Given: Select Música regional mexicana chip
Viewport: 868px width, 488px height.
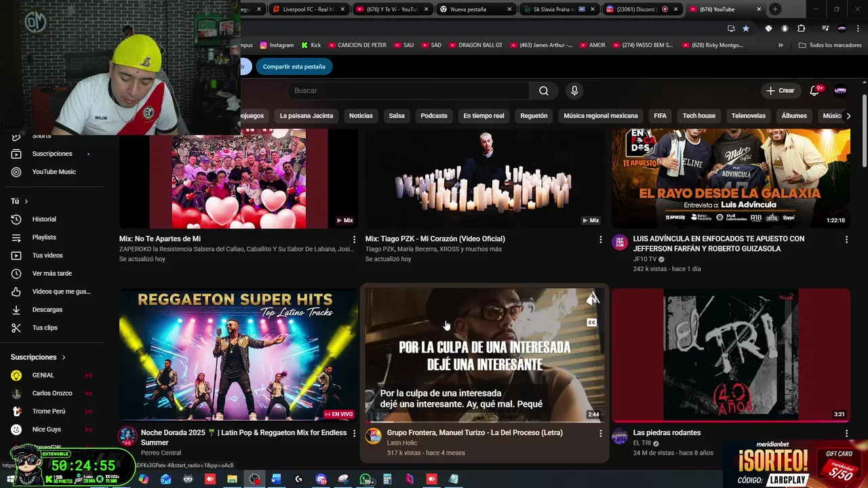Looking at the screenshot, I should (601, 116).
